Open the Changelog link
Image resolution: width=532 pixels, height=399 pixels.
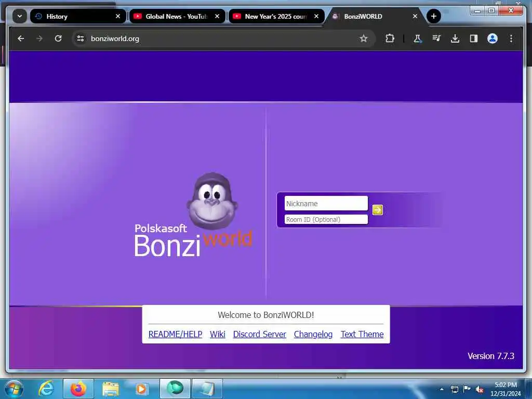313,334
